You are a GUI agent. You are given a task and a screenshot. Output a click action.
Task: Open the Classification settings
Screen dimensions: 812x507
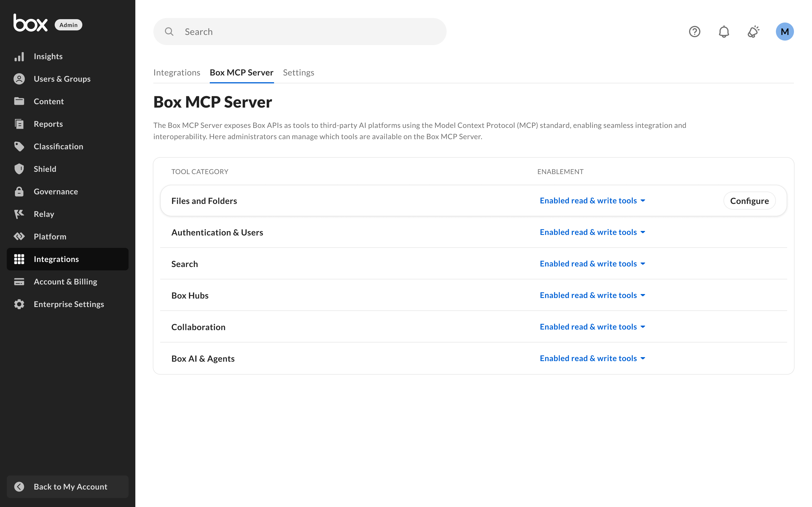[58, 146]
